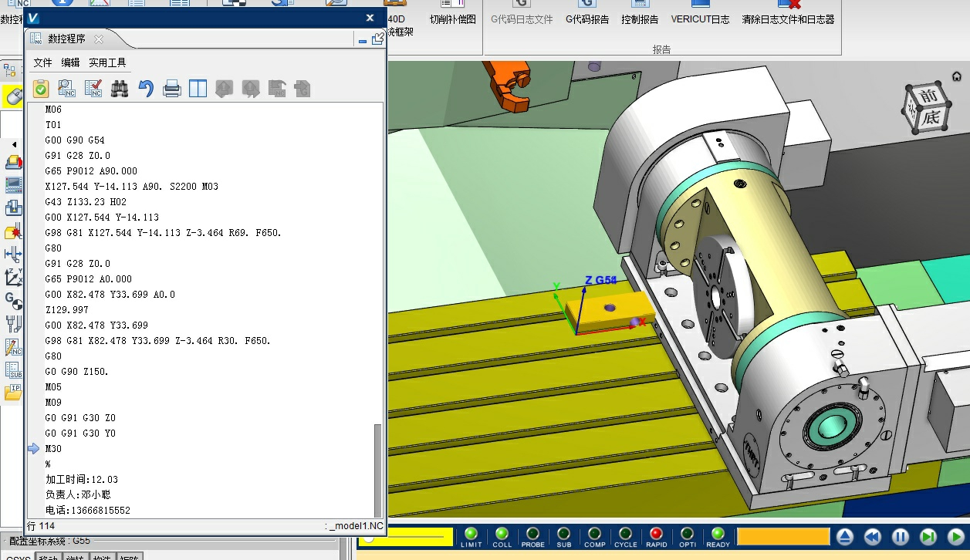Click the CNC control panel icon in sidebar
The image size is (970, 560).
pyautogui.click(x=13, y=185)
